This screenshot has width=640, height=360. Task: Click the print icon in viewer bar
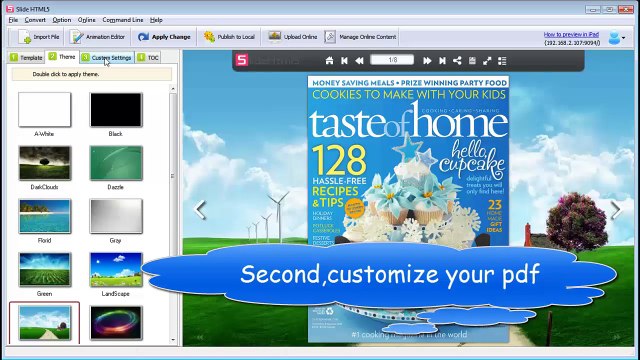pyautogui.click(x=472, y=61)
